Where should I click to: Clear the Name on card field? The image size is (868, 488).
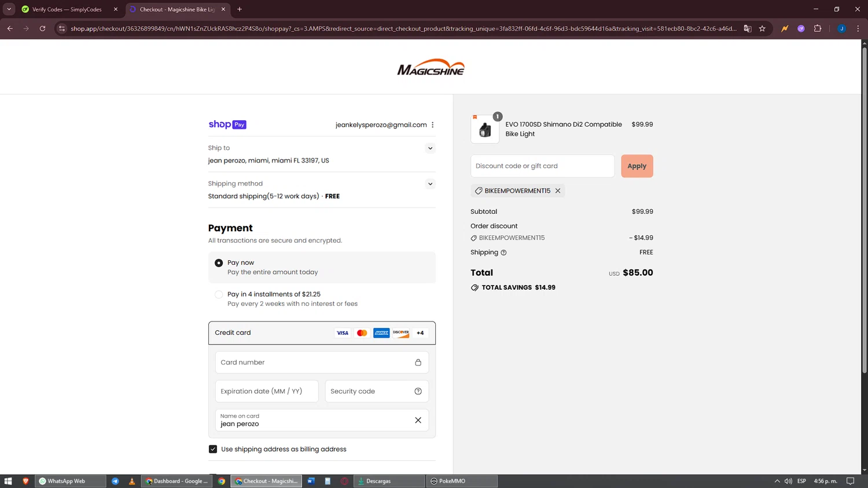coord(418,420)
